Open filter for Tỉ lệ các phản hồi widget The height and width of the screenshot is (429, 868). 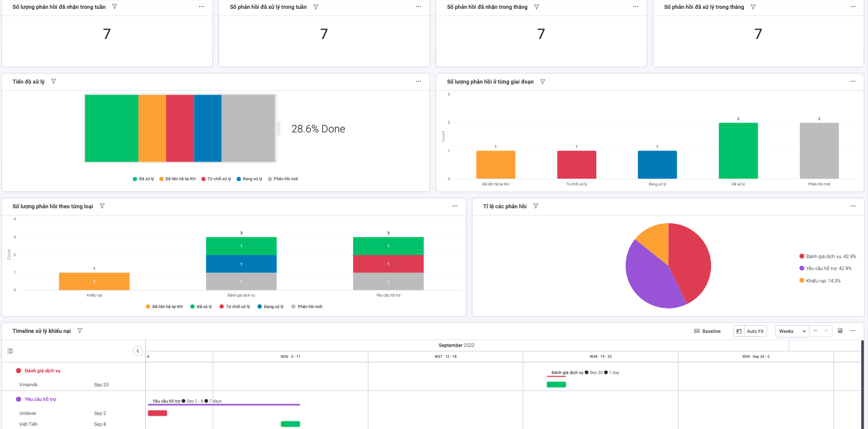click(536, 206)
